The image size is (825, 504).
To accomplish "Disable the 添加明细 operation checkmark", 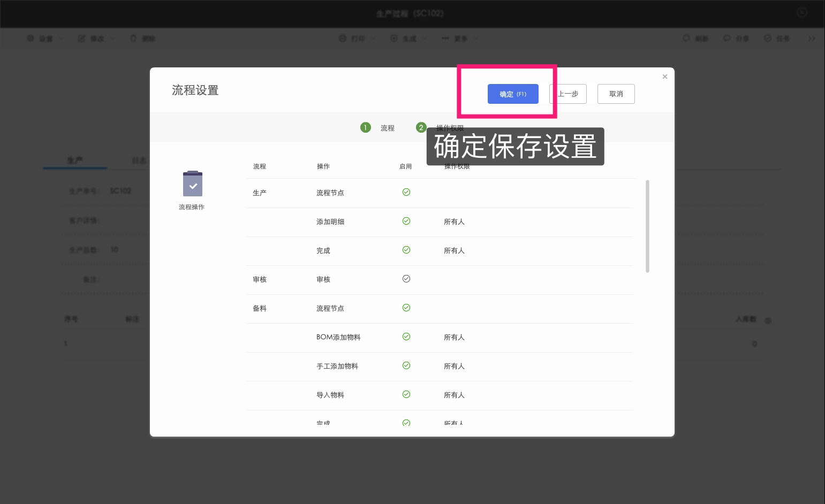I will tap(406, 221).
